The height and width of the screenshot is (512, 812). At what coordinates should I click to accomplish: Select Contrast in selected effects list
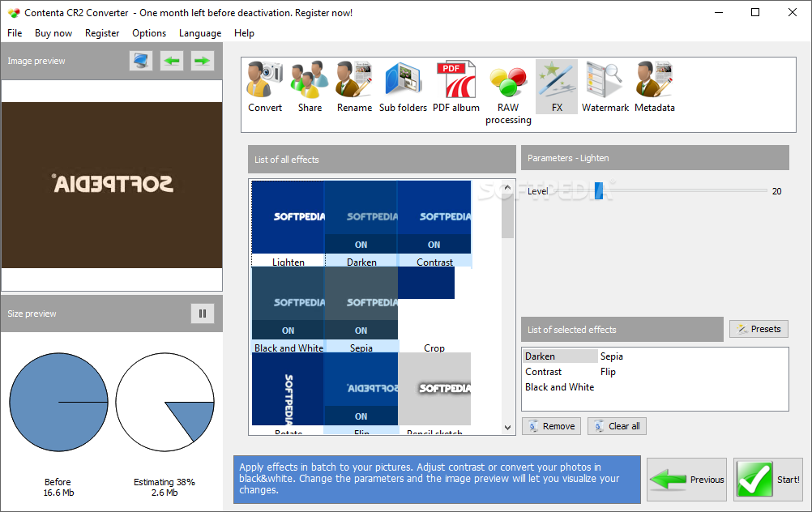(x=543, y=372)
